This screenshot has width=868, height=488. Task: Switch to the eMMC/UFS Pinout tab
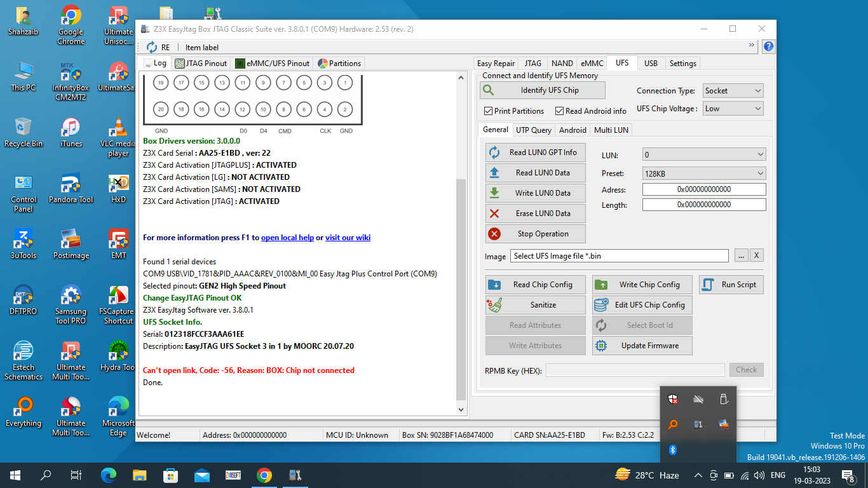coord(272,63)
